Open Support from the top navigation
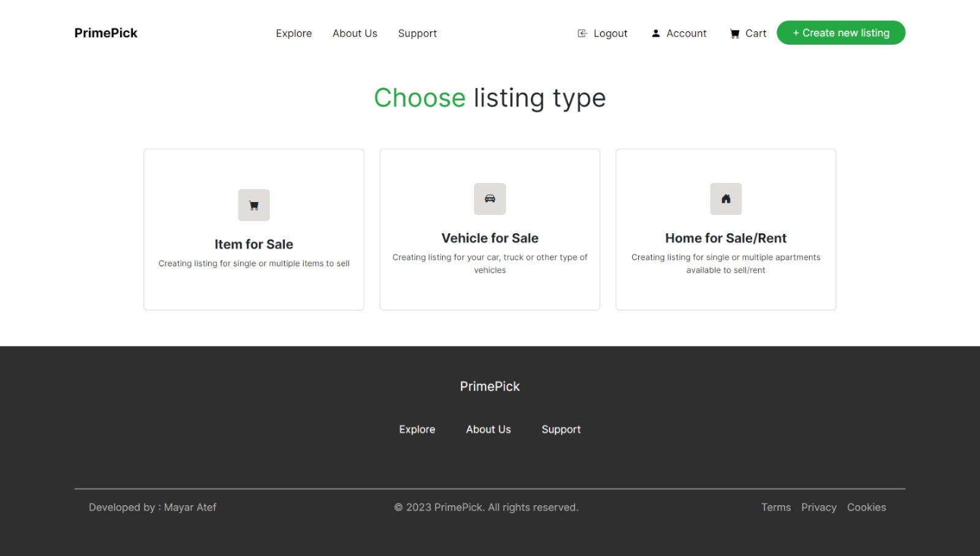Viewport: 980px width, 556px height. point(417,34)
